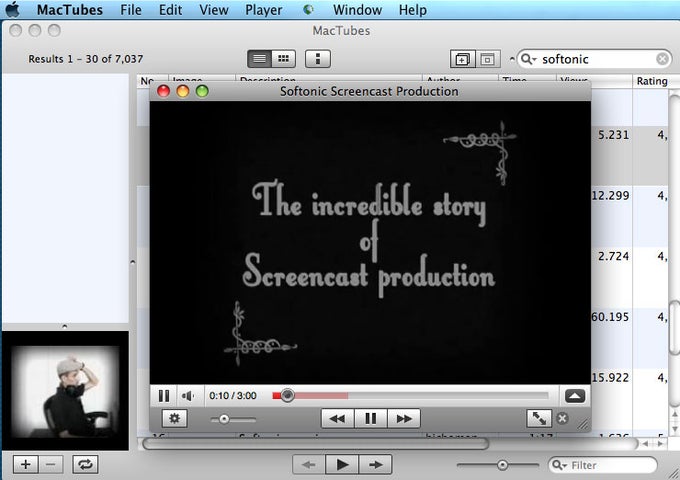Open the Filter magnifier dropdown
The image size is (680, 480).
point(559,465)
